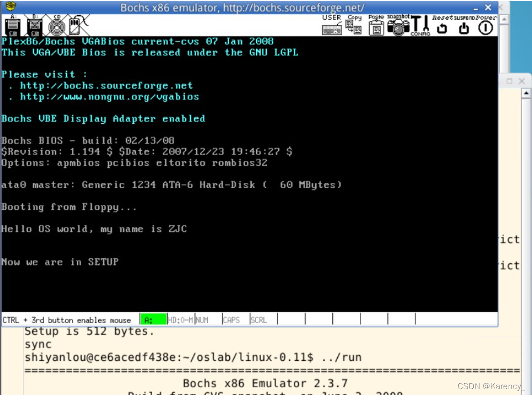
Task: Click the Copy toolbar icon
Action: tap(354, 25)
